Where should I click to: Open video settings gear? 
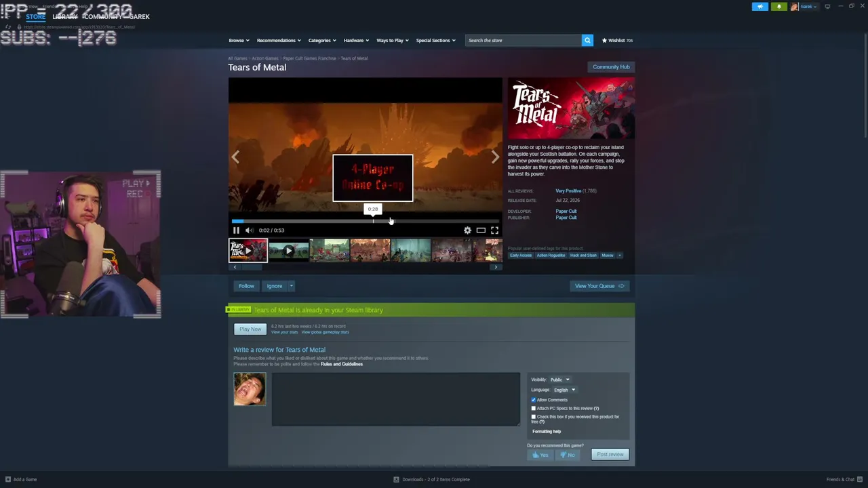coord(467,230)
